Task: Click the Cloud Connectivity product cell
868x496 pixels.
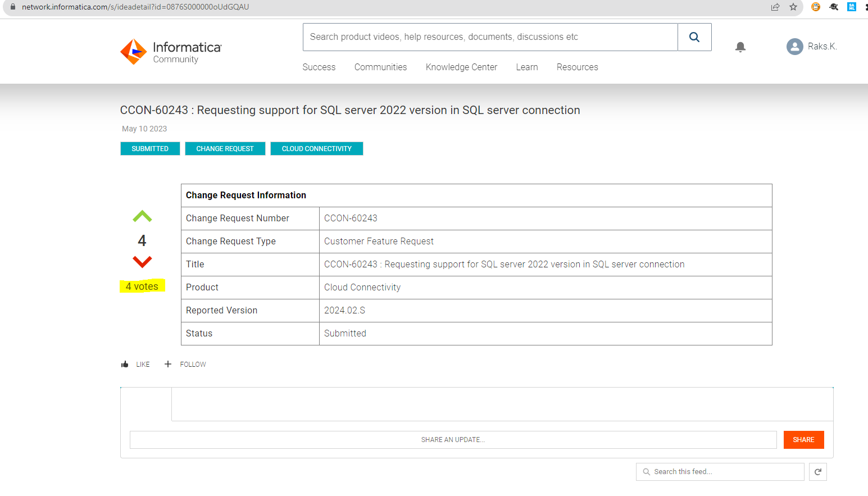Action: pyautogui.click(x=546, y=288)
